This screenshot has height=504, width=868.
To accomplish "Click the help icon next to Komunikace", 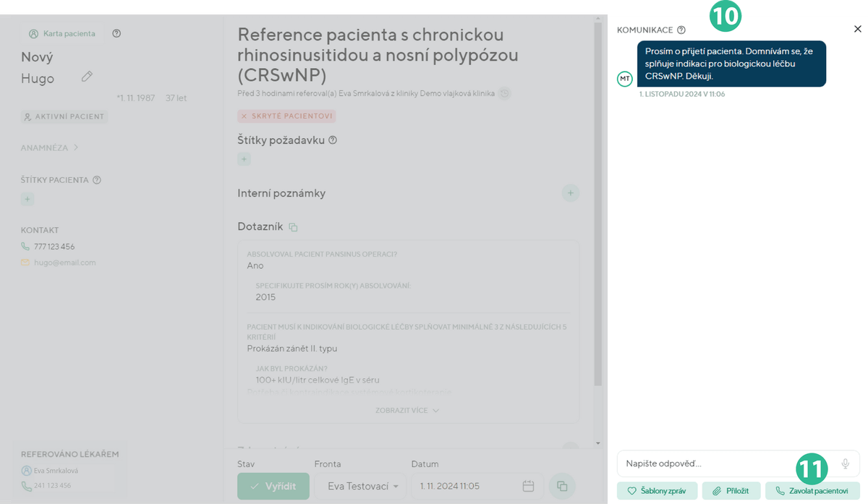I will coord(681,30).
